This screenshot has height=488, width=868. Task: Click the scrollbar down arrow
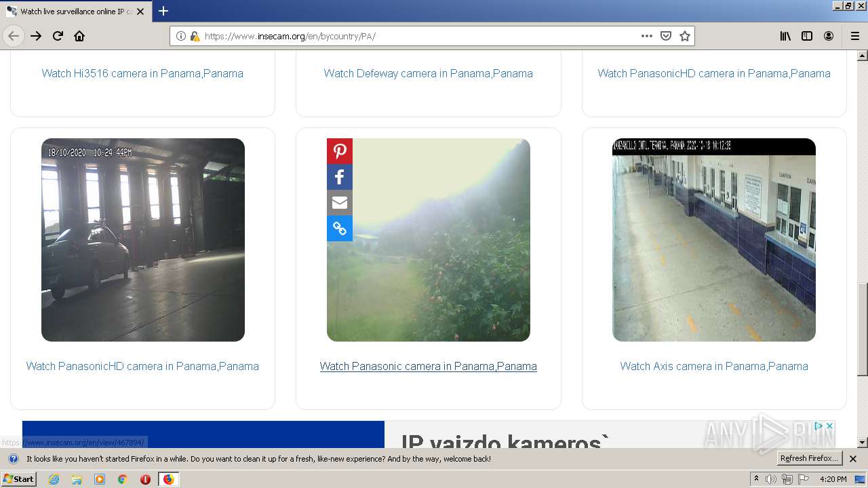[x=863, y=443]
